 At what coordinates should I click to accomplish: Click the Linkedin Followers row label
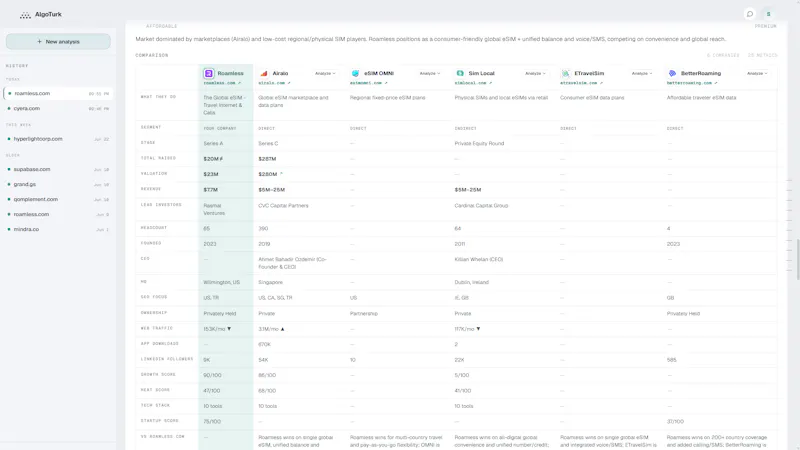(x=167, y=359)
